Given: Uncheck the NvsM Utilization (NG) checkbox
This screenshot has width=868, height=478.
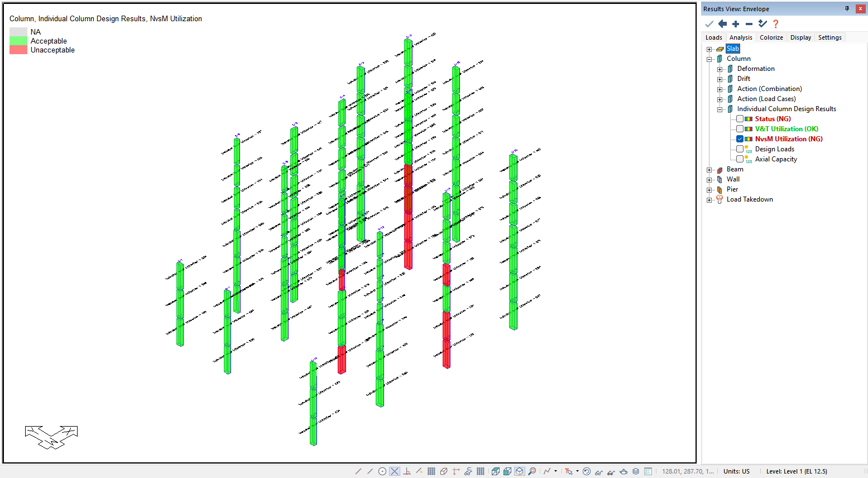Looking at the screenshot, I should (740, 139).
